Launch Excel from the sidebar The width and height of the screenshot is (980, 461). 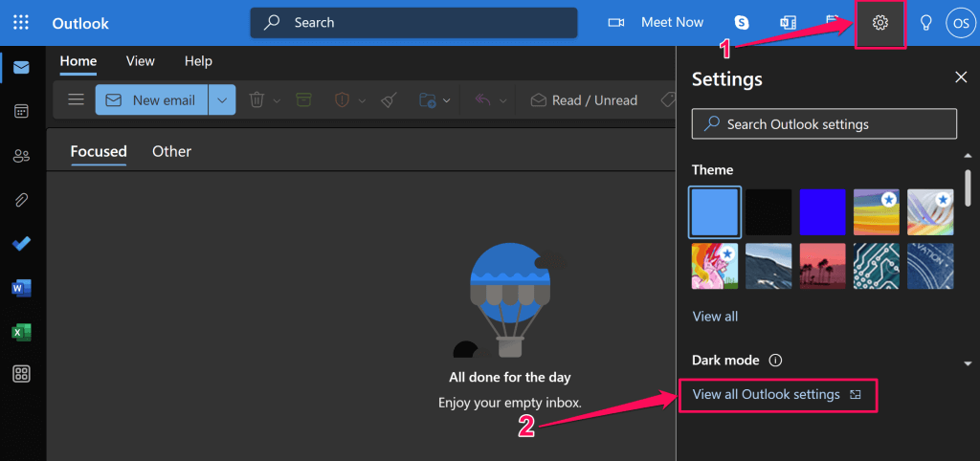coord(21,331)
